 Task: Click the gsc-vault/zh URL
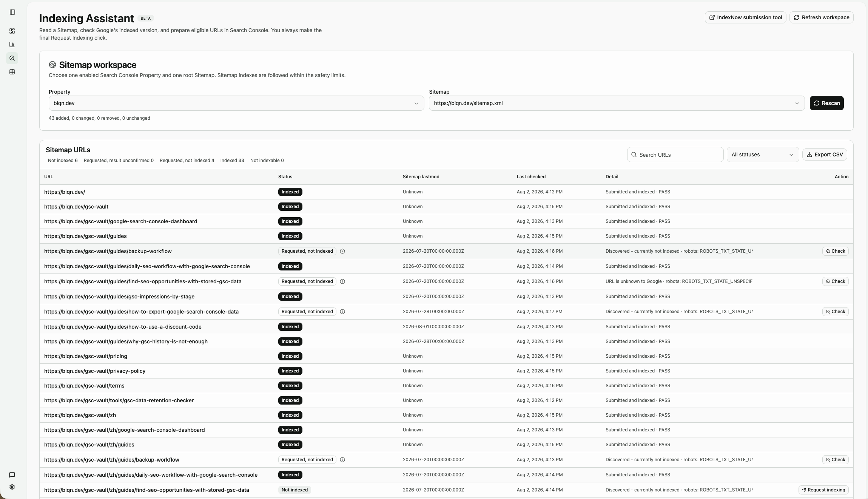80,415
